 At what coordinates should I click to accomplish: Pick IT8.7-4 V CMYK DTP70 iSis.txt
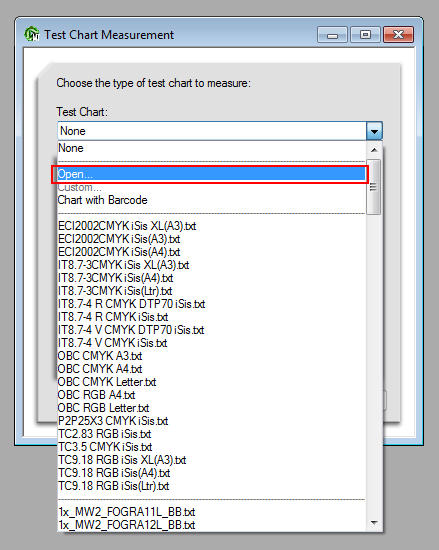tap(211, 330)
